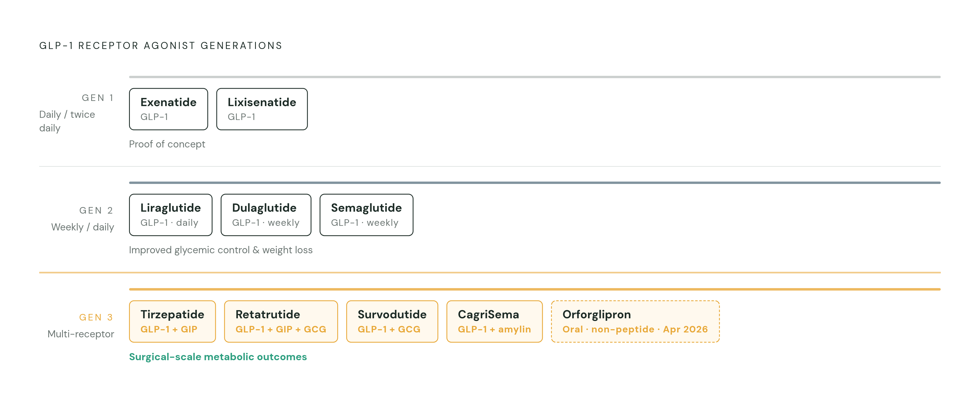The height and width of the screenshot is (404, 980).
Task: Click the GEN 1 label
Action: click(x=98, y=98)
